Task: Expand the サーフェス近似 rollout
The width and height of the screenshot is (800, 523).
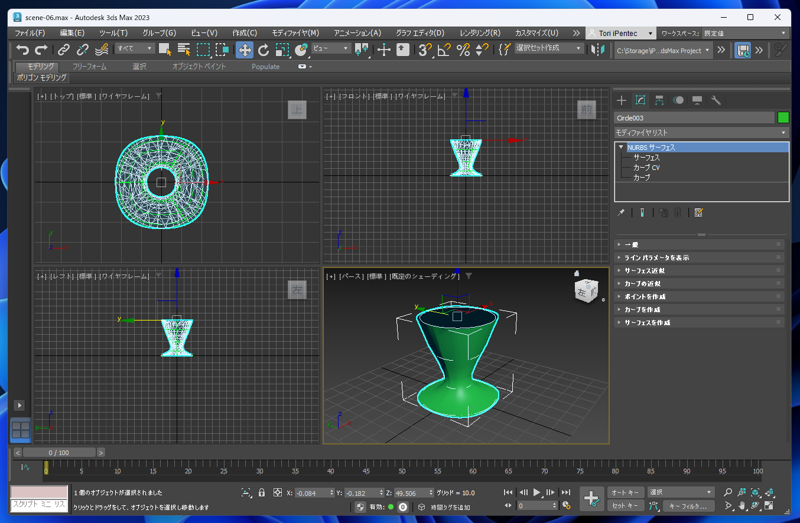Action: (699, 270)
